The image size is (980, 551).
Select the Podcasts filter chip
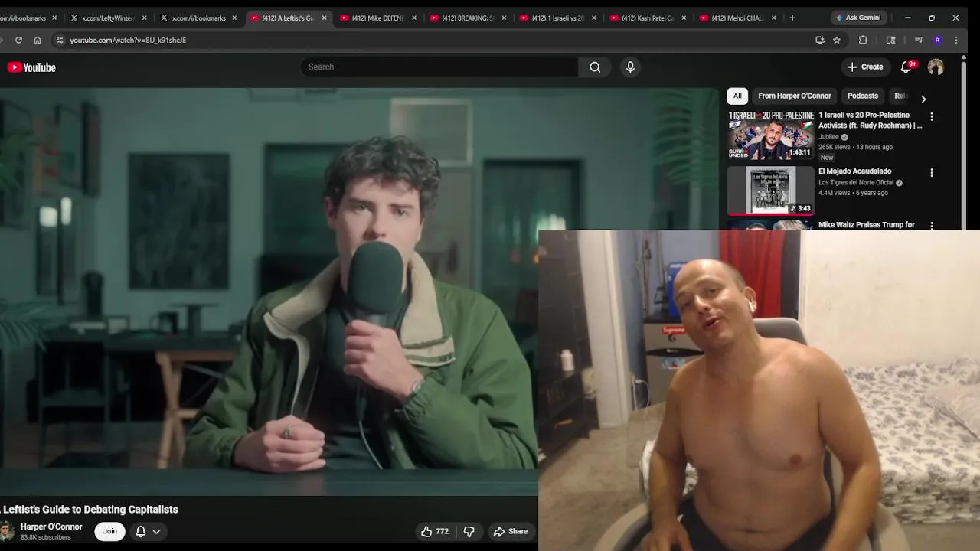[863, 96]
